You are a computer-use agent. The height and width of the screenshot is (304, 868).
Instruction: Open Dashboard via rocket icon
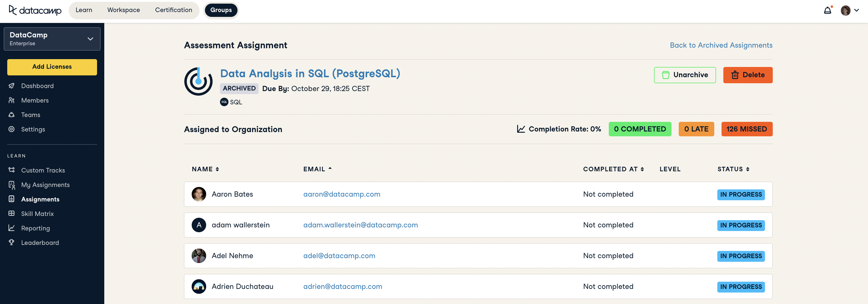11,86
